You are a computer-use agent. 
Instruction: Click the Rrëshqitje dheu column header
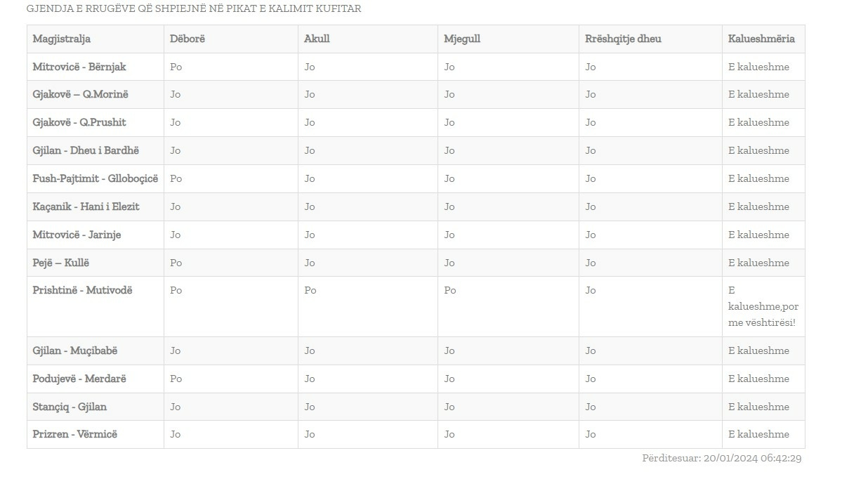[x=623, y=39]
